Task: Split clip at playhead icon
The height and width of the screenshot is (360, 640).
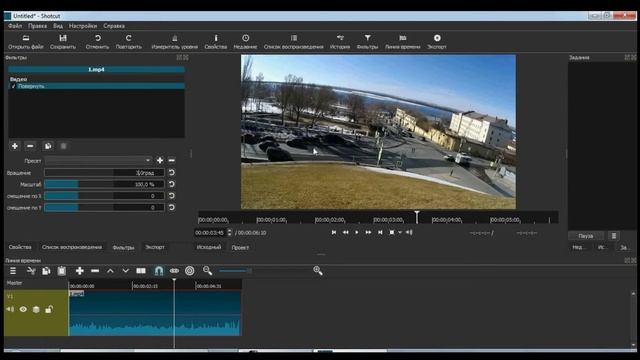Action: [x=141, y=271]
